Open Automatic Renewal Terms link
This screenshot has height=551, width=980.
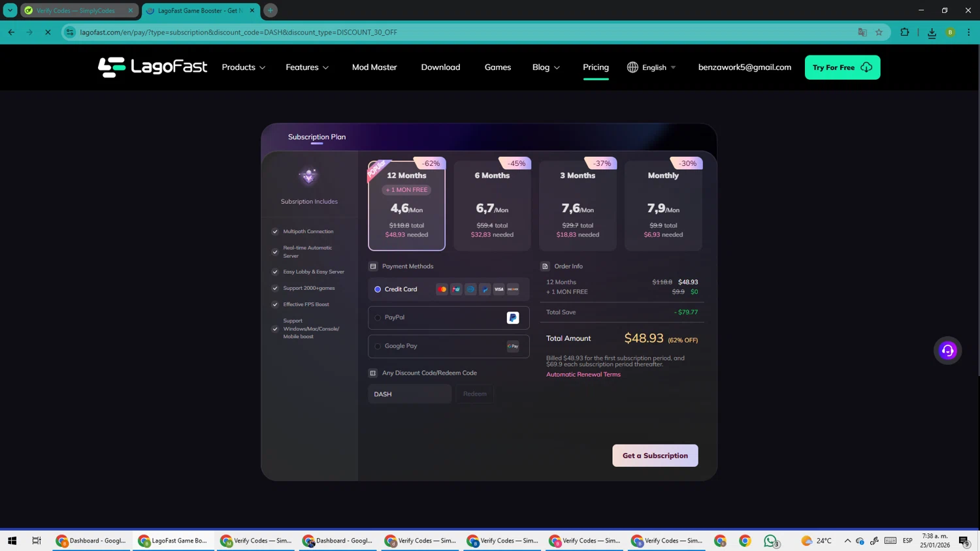tap(583, 375)
